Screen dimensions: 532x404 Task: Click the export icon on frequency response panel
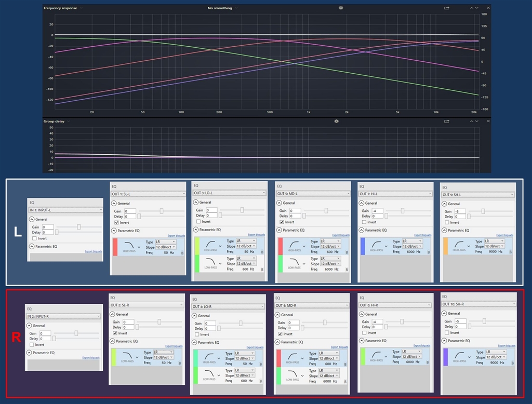(x=446, y=8)
